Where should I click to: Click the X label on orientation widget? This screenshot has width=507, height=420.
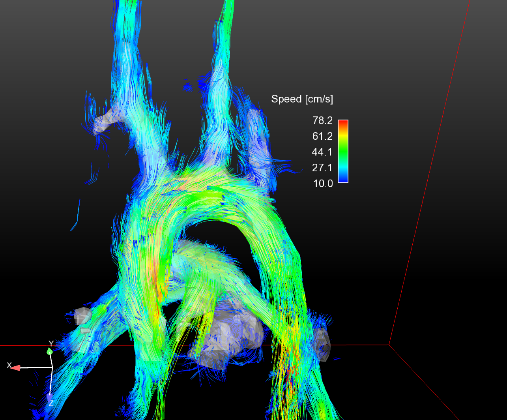pos(9,365)
